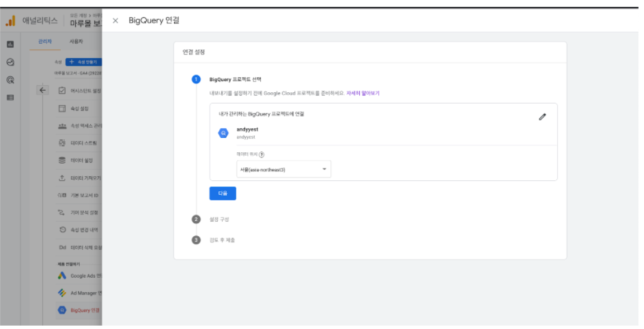
Task: Click the BigQuery 연결 sidebar icon
Action: point(62,310)
